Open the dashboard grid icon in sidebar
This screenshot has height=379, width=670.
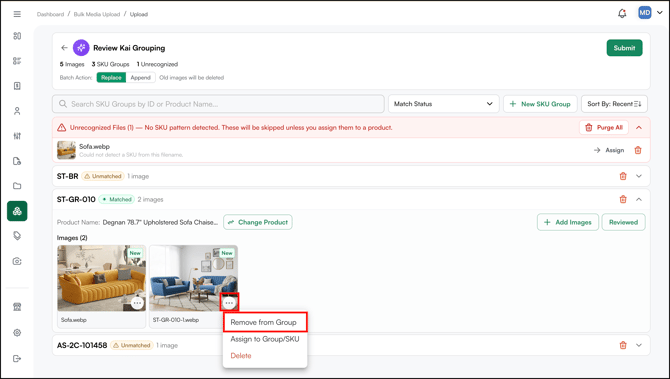point(17,36)
